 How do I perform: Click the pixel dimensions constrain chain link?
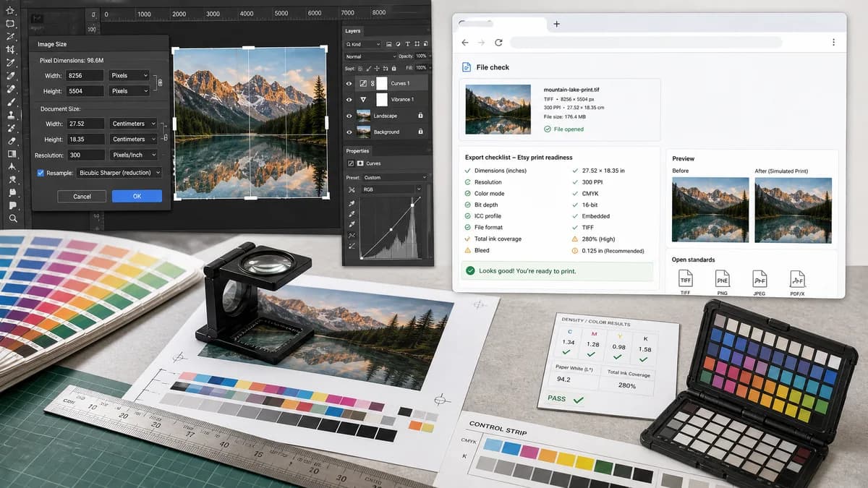pos(161,83)
